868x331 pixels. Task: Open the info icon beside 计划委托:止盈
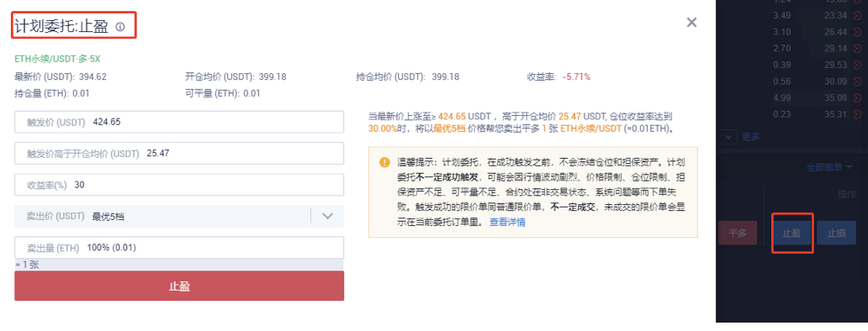tap(120, 27)
